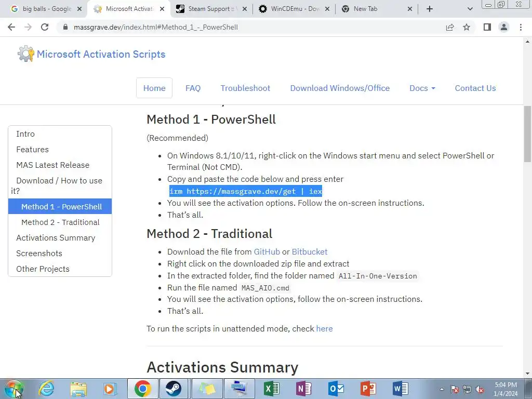Reload the current page
The image size is (532, 399).
pos(45,27)
